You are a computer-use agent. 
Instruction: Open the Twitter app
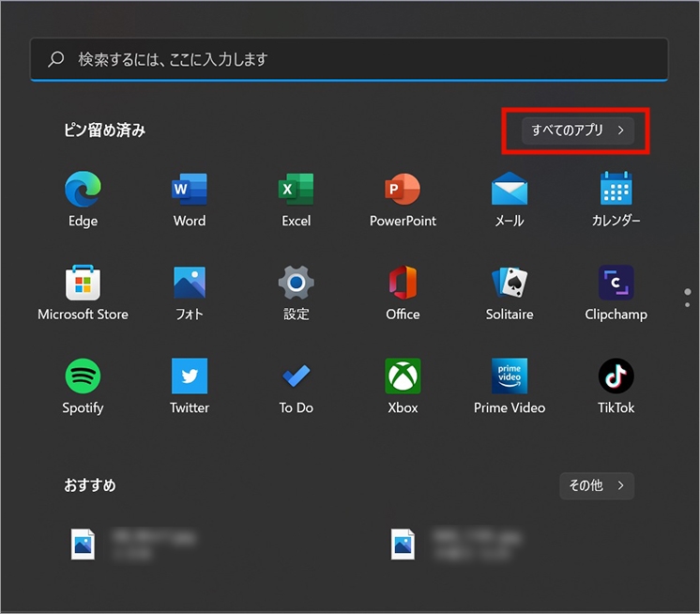pyautogui.click(x=190, y=386)
